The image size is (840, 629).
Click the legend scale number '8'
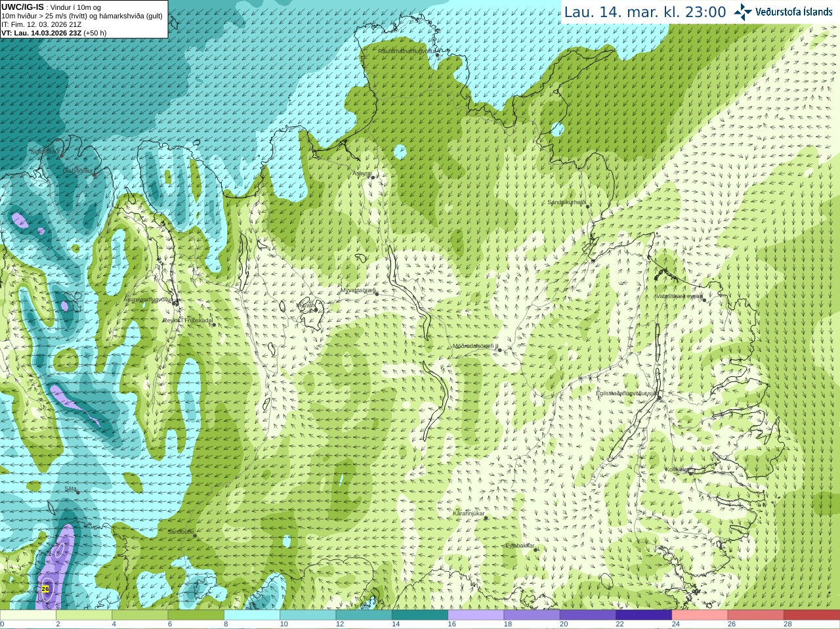(x=226, y=624)
